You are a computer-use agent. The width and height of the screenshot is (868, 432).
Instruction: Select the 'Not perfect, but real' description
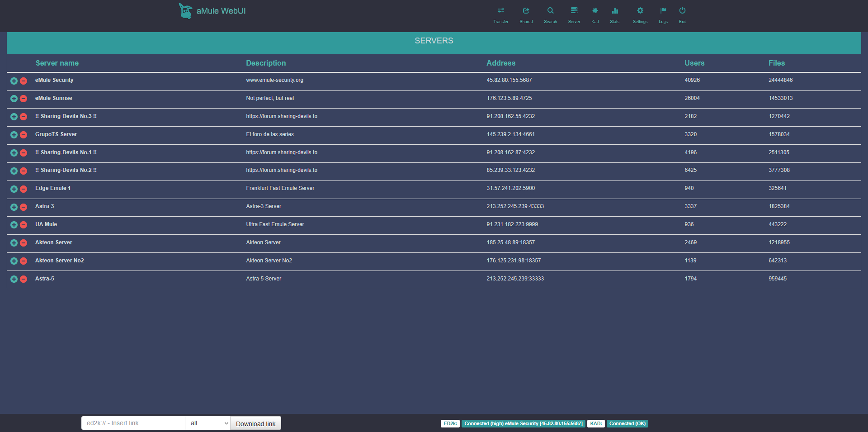point(270,98)
